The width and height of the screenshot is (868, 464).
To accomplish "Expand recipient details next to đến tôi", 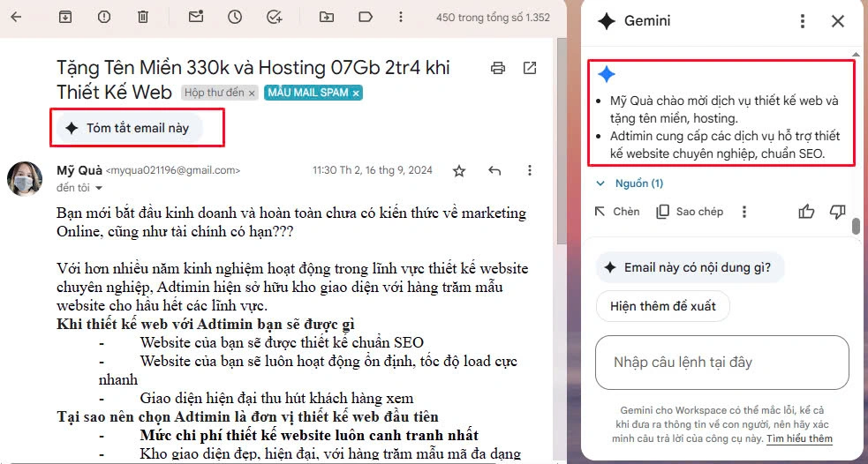I will 99,189.
